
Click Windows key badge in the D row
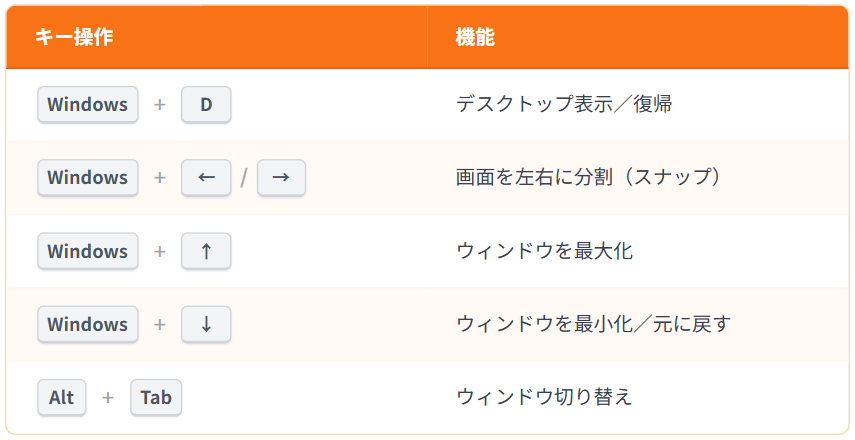click(x=88, y=105)
